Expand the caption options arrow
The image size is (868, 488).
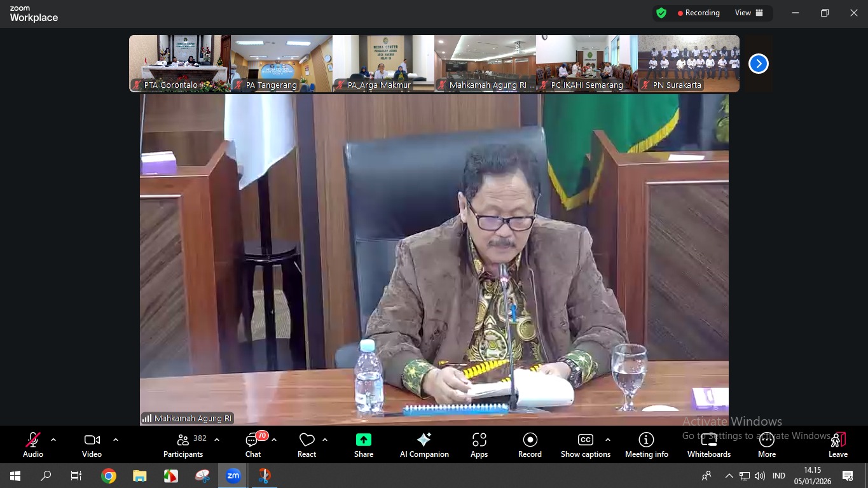tap(608, 440)
